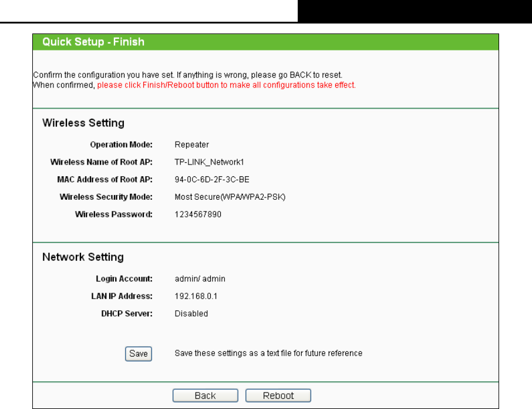Click the TP-LINK_Network1 wireless name
The height and width of the screenshot is (409, 532).
click(x=210, y=162)
